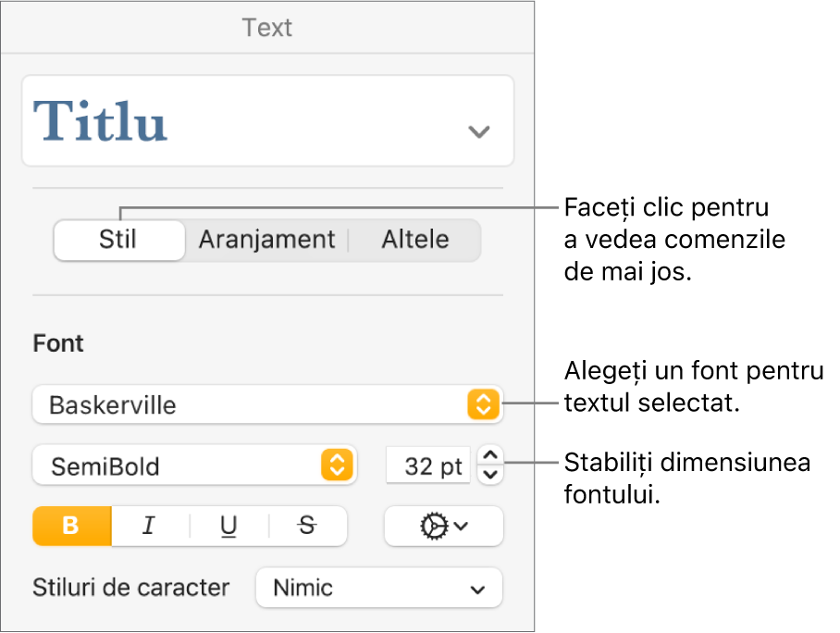Open the Baskerville font family popup

(268, 404)
